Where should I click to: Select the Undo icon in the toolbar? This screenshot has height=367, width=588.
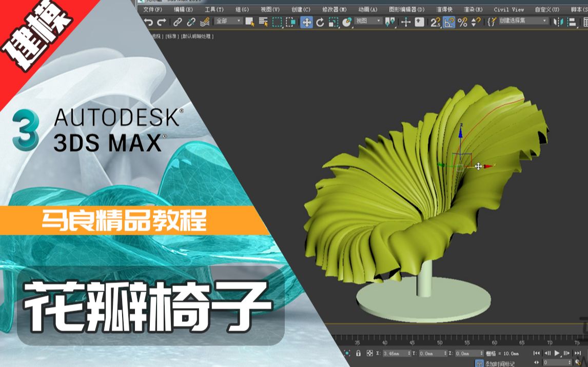pos(149,22)
